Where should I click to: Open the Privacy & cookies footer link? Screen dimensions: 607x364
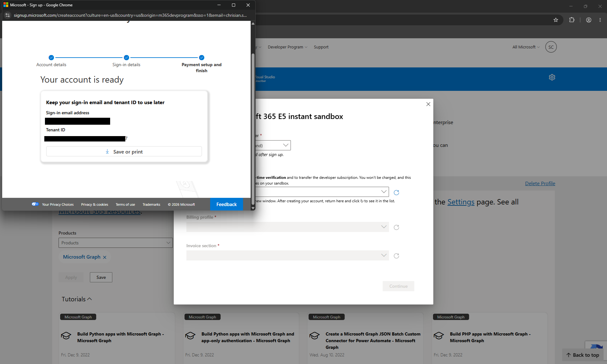coord(95,204)
